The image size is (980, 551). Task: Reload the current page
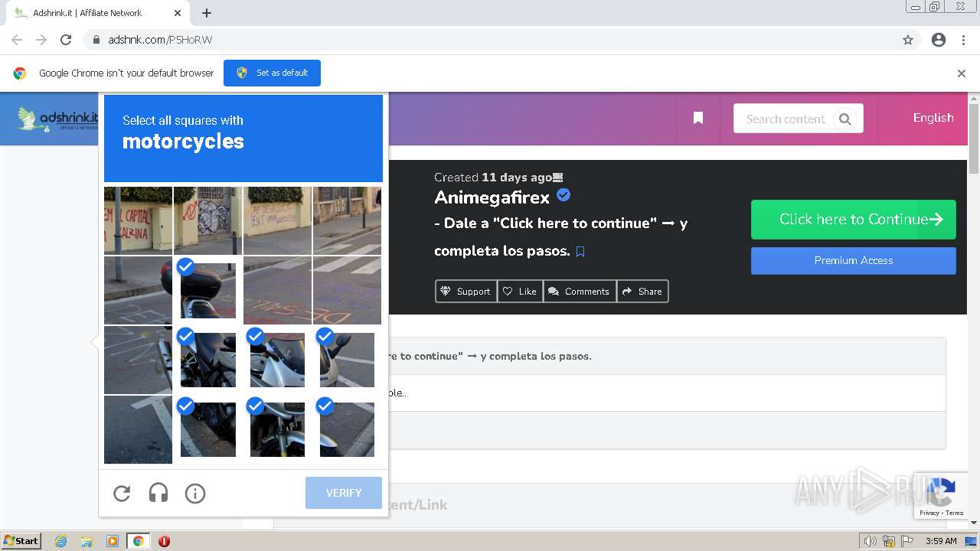[x=66, y=40]
